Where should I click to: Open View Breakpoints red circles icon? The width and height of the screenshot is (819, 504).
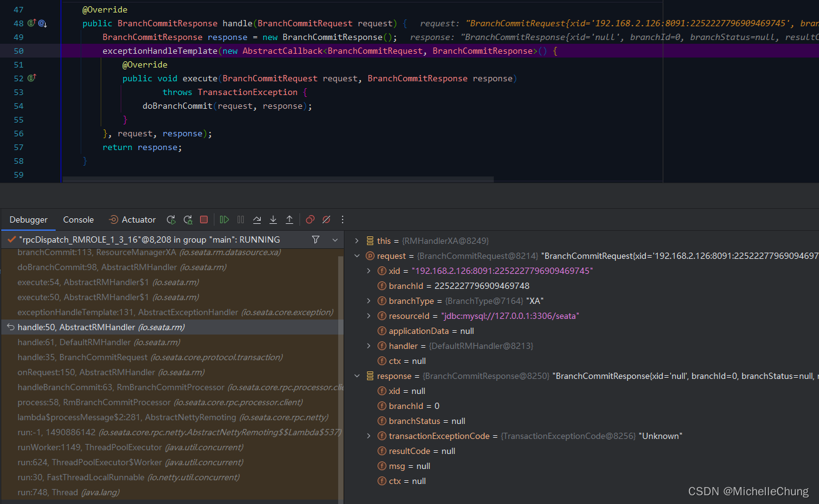point(310,219)
